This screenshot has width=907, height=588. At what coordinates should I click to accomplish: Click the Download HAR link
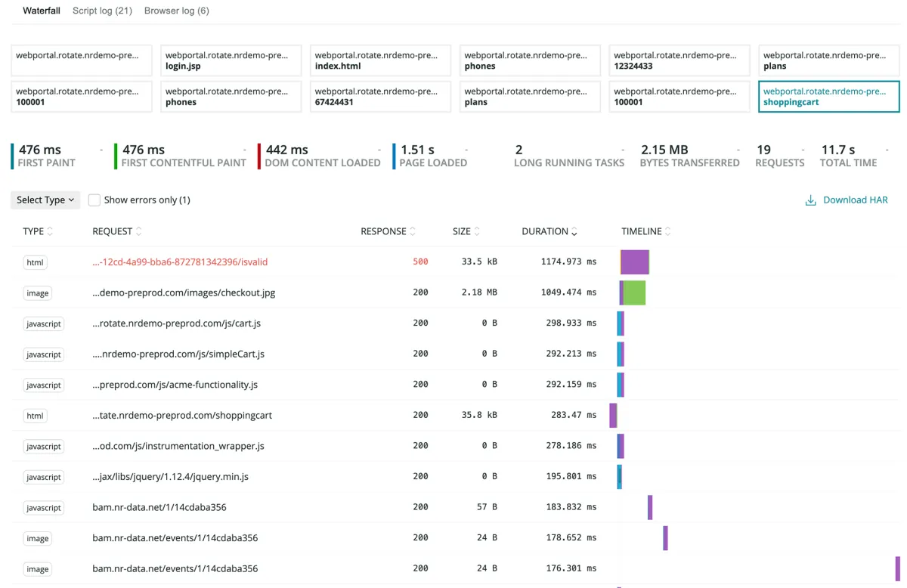[x=855, y=200]
